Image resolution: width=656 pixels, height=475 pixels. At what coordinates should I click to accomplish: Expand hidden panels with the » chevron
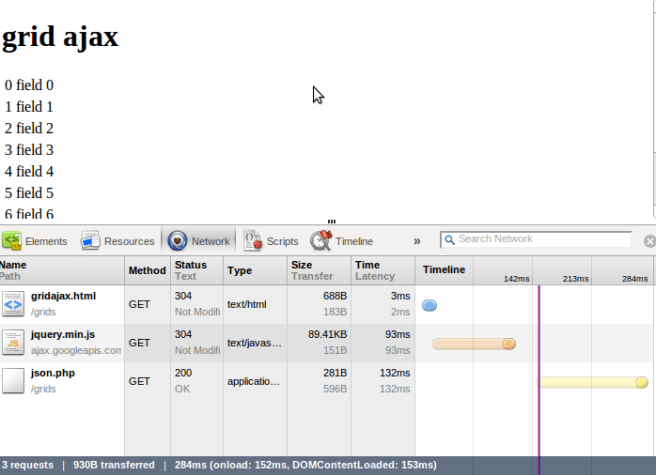[417, 241]
